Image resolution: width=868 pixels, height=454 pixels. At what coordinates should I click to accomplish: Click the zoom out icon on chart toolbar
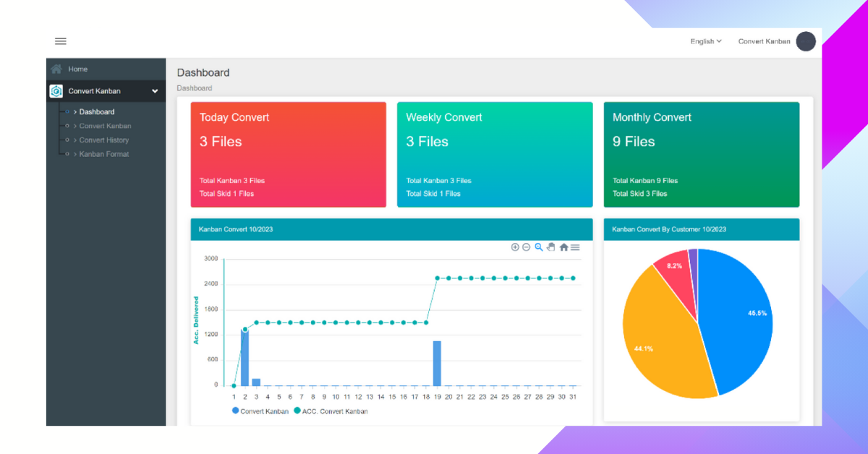pos(527,247)
